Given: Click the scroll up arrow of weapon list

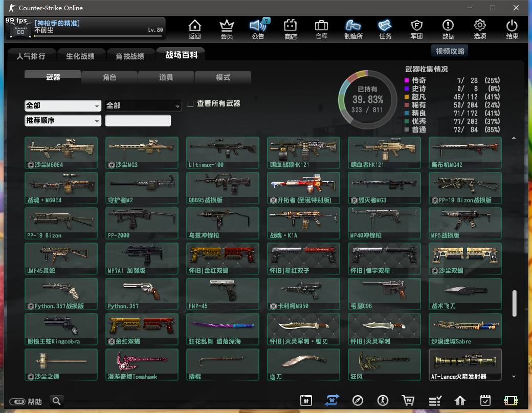Looking at the screenshot, I should point(514,138).
